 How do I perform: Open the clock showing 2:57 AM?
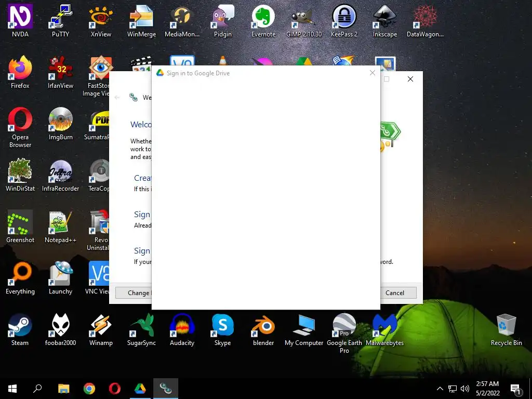(x=487, y=389)
